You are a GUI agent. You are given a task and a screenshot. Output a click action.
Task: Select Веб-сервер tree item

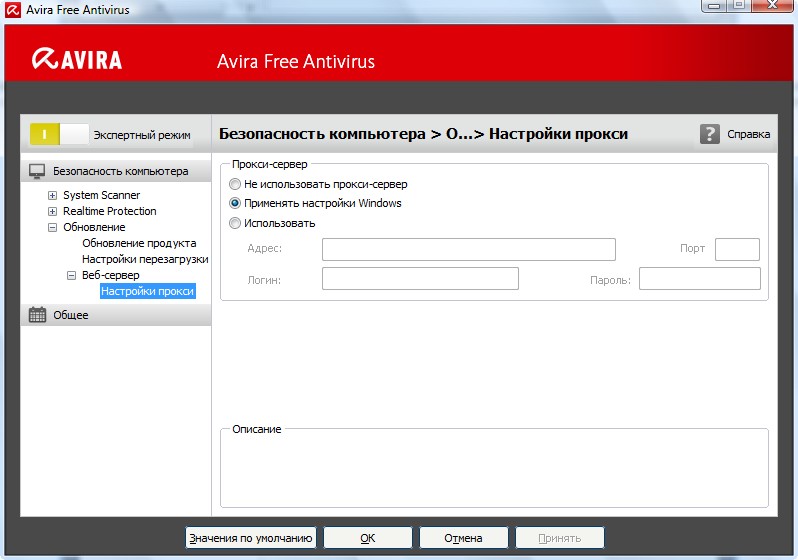110,275
